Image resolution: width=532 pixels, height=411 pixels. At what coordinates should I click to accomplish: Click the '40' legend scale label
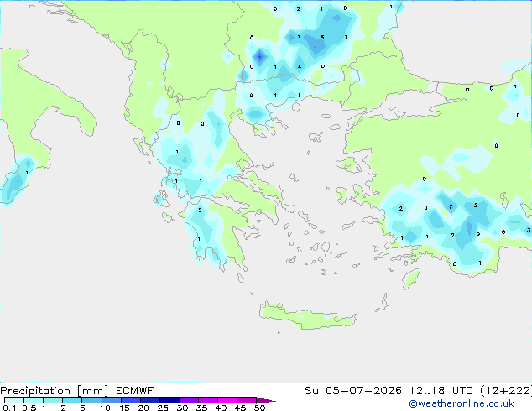point(221,408)
